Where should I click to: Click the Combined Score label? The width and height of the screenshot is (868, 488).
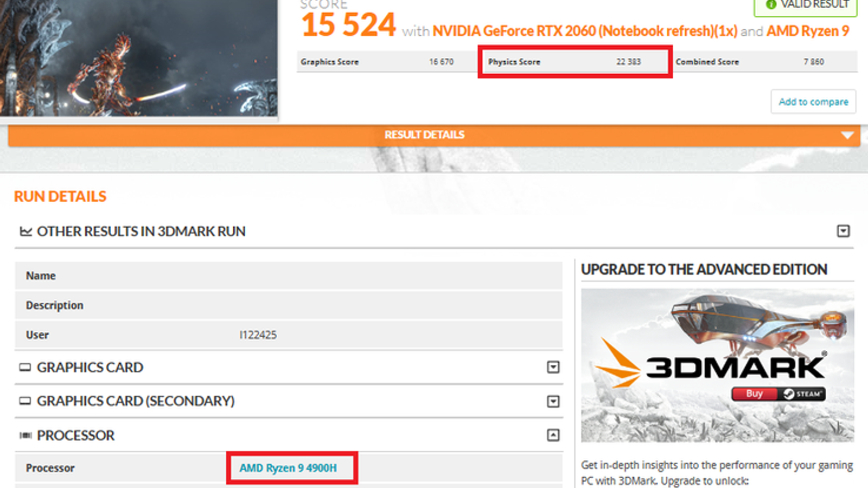(707, 62)
